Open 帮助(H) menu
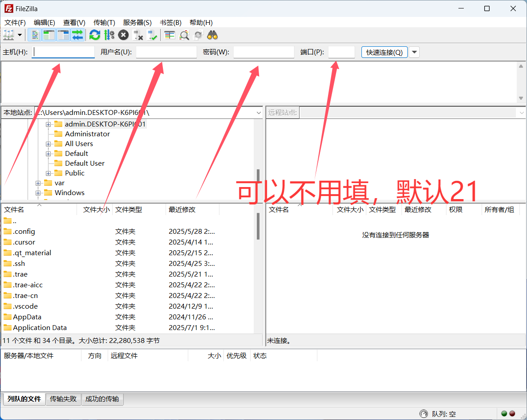527x420 pixels. (201, 23)
